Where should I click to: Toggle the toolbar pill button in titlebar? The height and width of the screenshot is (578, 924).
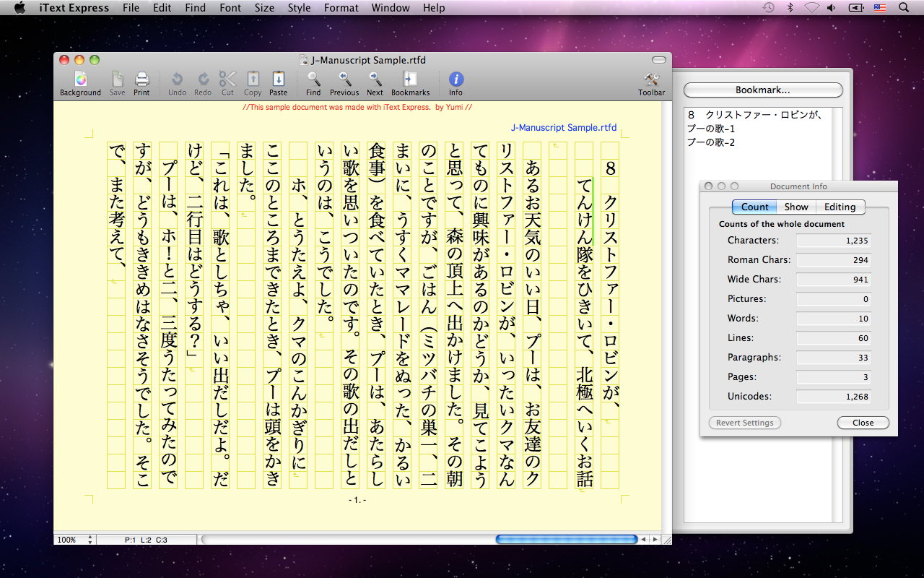pos(658,60)
